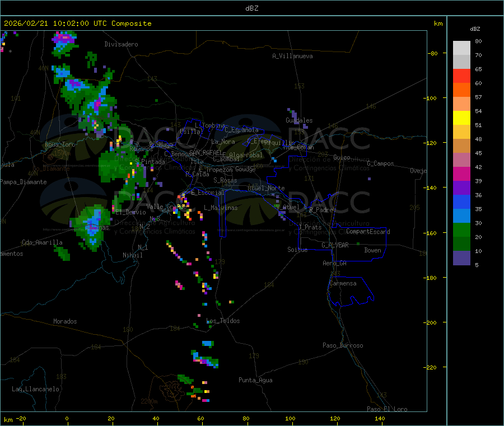
Task: Click the Morados map label
Action: 65,321
